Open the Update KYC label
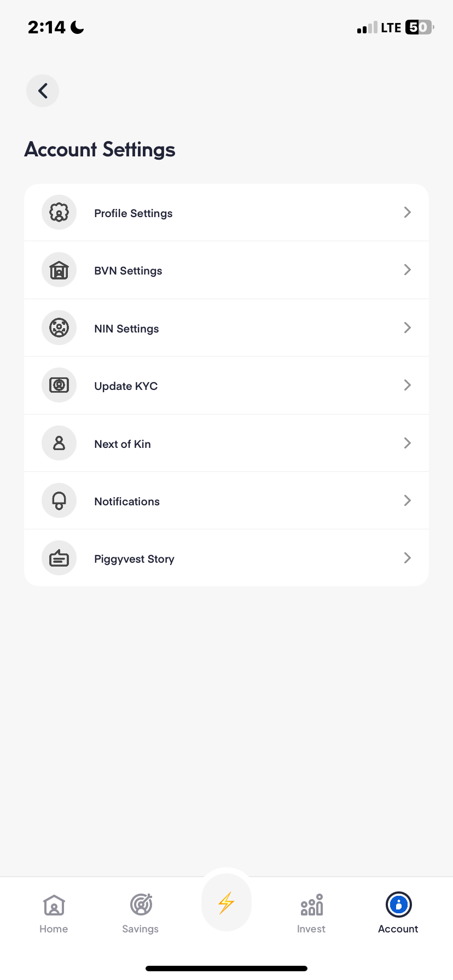 coord(126,386)
